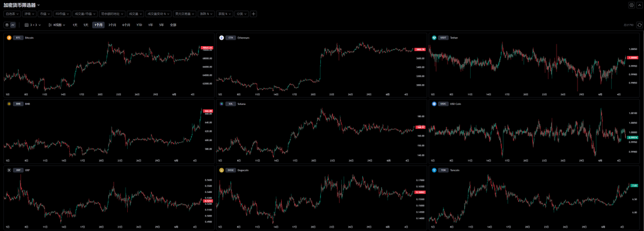Click the Toncoin current price tag
Screen dimensions: 644x231
tap(634, 185)
